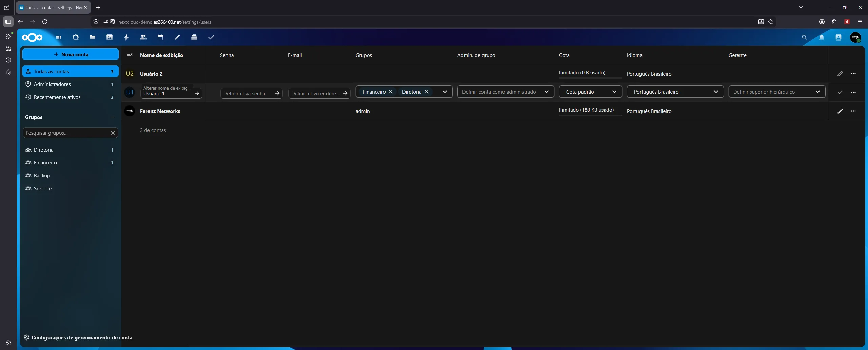Go back in browser history
Screen dimensions: 868x350
(20, 22)
